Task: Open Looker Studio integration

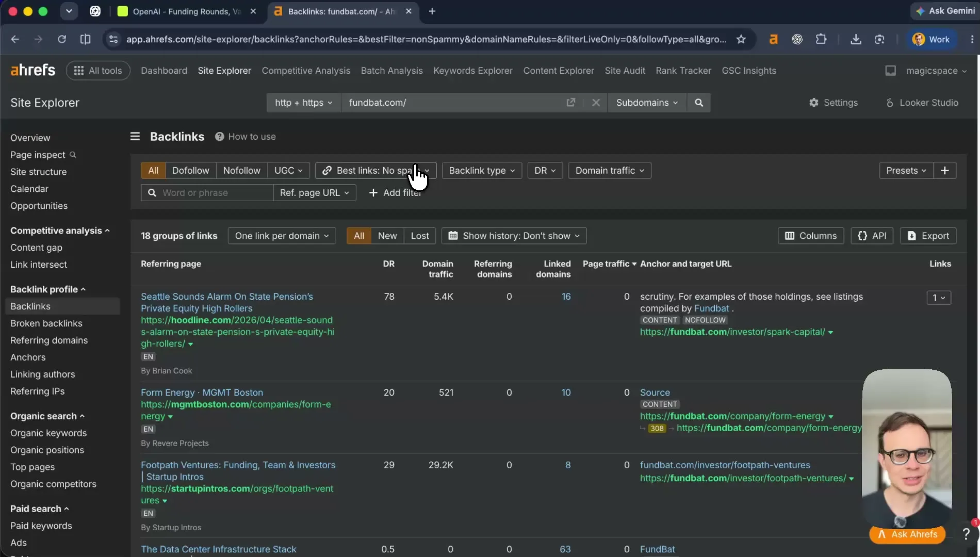Action: (x=922, y=103)
